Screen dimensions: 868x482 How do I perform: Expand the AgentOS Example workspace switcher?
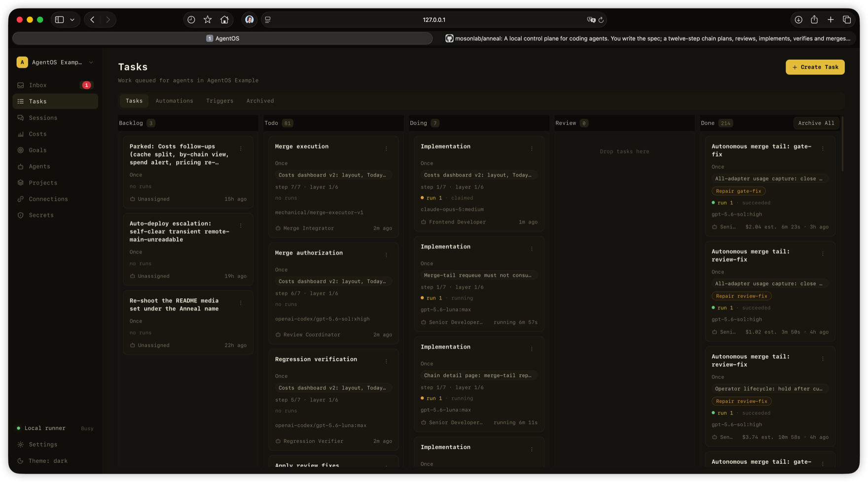55,62
